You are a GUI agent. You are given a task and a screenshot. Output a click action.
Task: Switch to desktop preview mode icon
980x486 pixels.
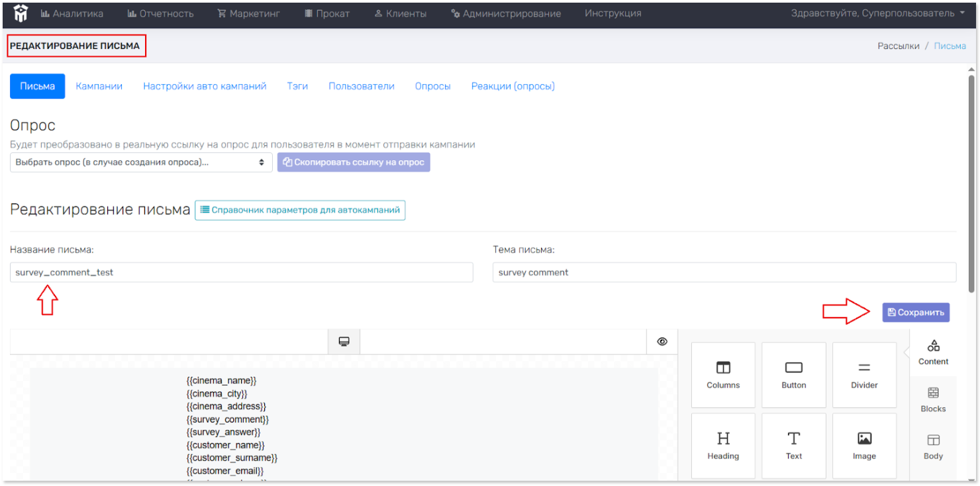pyautogui.click(x=344, y=342)
